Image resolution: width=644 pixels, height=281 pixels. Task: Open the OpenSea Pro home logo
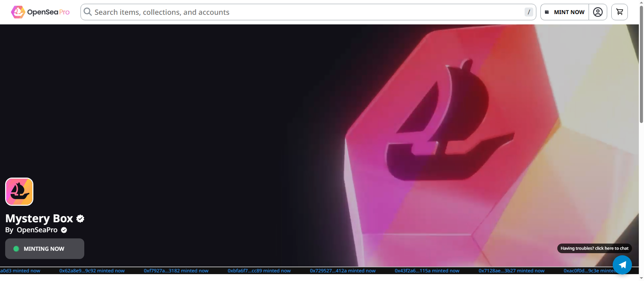click(40, 12)
